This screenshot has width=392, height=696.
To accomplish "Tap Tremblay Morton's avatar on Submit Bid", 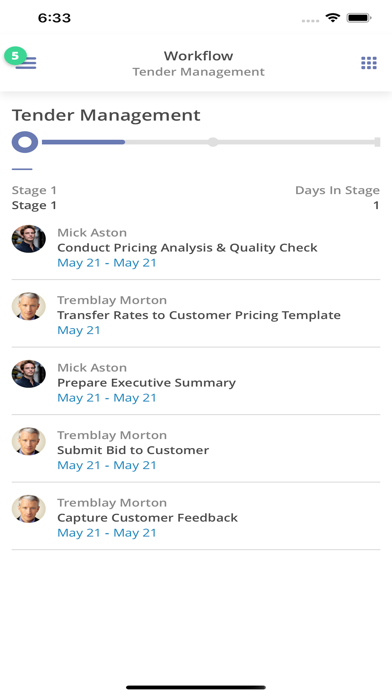I will (29, 441).
